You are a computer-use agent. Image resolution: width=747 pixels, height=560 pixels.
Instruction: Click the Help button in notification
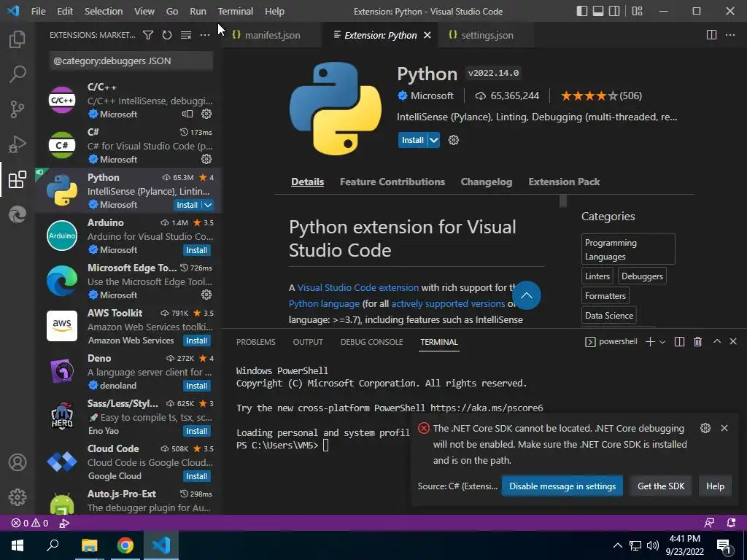[x=715, y=486]
